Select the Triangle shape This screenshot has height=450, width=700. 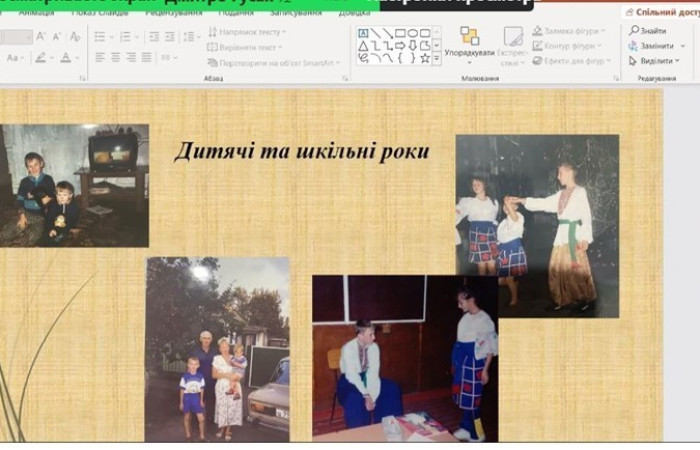363,46
